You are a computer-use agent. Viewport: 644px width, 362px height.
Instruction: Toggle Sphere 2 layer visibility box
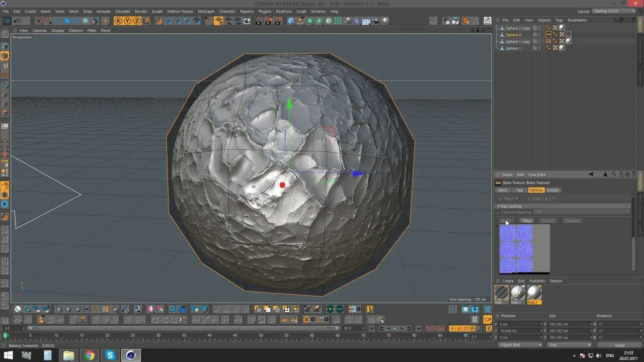point(535,35)
